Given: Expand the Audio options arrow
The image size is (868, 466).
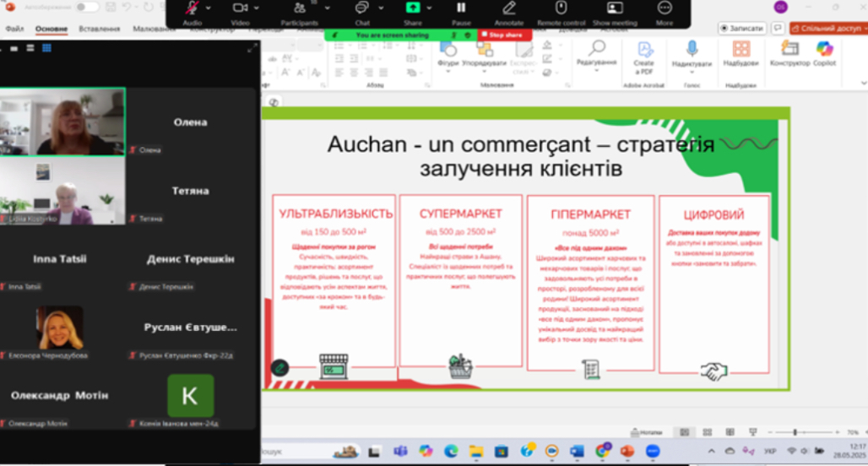Looking at the screenshot, I should [x=209, y=8].
